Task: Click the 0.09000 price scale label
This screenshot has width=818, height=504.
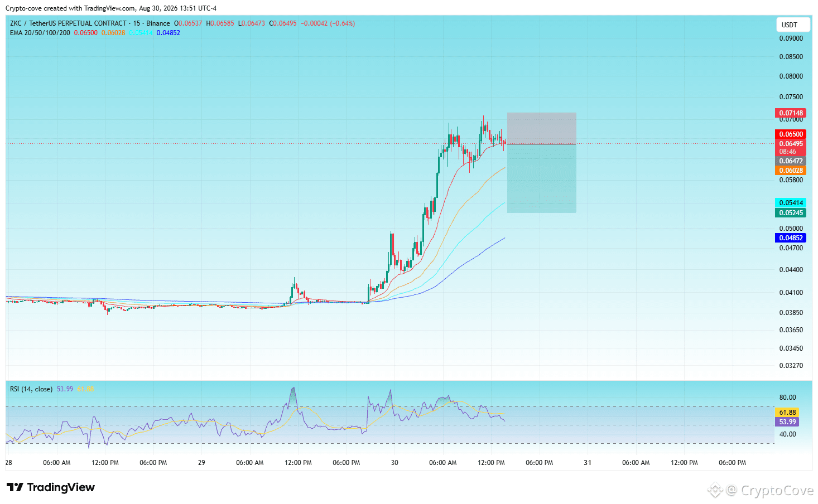Action: coord(791,38)
